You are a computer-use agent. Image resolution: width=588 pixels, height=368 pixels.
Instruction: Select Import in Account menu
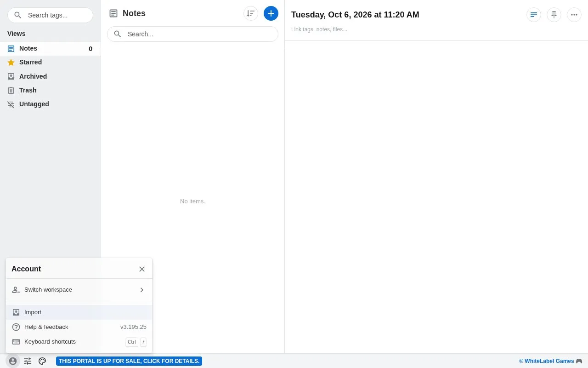pyautogui.click(x=79, y=312)
